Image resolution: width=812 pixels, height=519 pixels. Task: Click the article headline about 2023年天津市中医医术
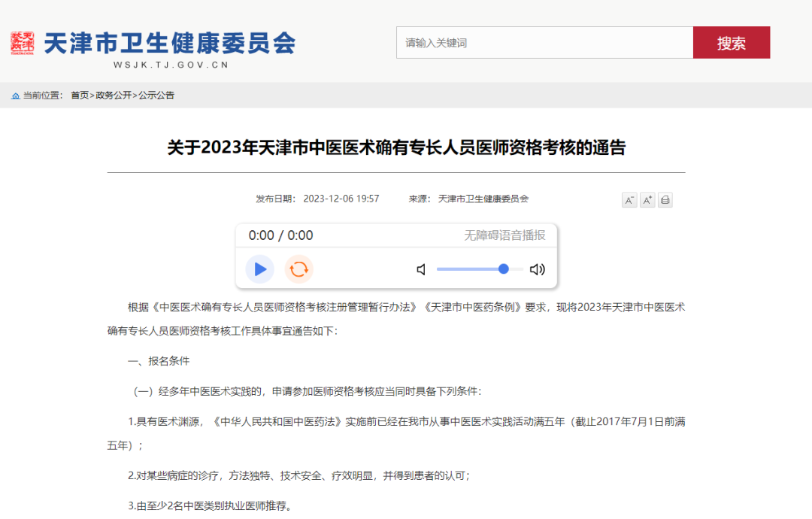click(396, 147)
